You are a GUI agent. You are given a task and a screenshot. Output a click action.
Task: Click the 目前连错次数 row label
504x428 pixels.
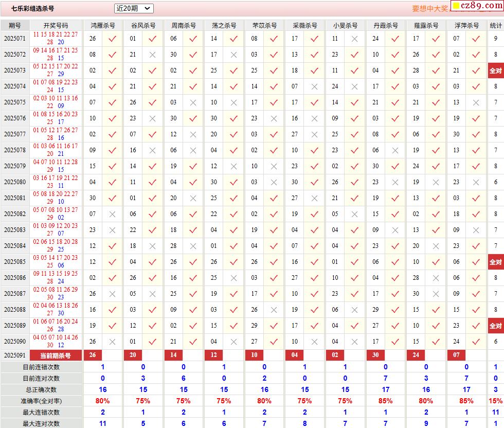41,367
